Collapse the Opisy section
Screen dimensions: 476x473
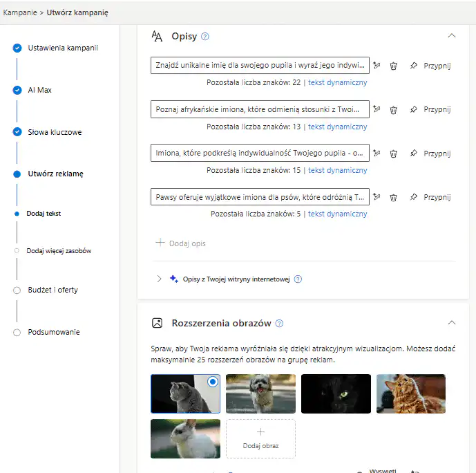pyautogui.click(x=452, y=35)
